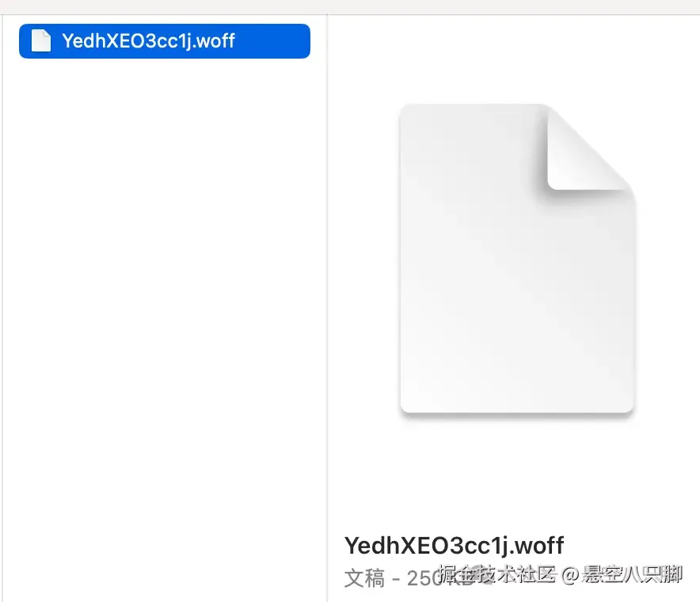The image size is (700, 602).
Task: Click the bottom shadow edge of preview document
Action: [517, 415]
